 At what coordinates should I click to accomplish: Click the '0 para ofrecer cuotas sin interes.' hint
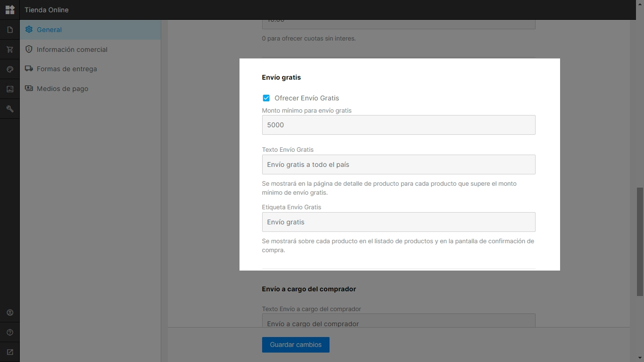click(x=309, y=39)
